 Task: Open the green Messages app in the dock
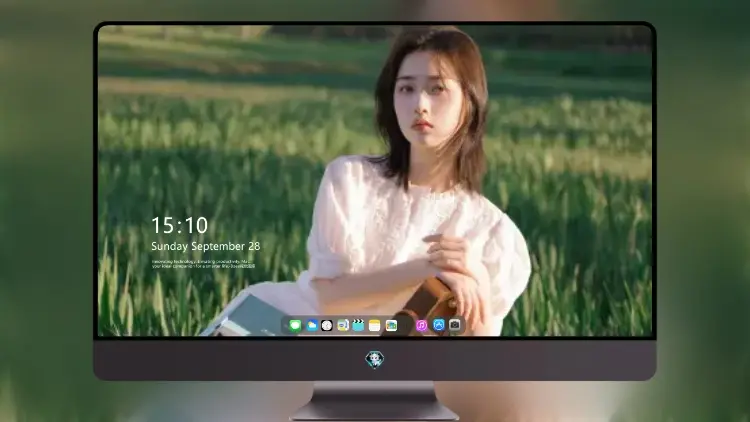pyautogui.click(x=295, y=326)
